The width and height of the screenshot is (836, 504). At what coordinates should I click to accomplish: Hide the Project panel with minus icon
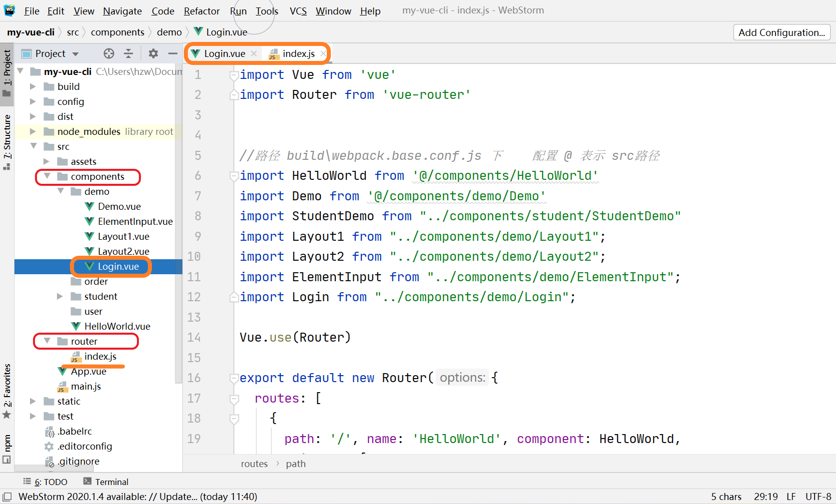(173, 53)
